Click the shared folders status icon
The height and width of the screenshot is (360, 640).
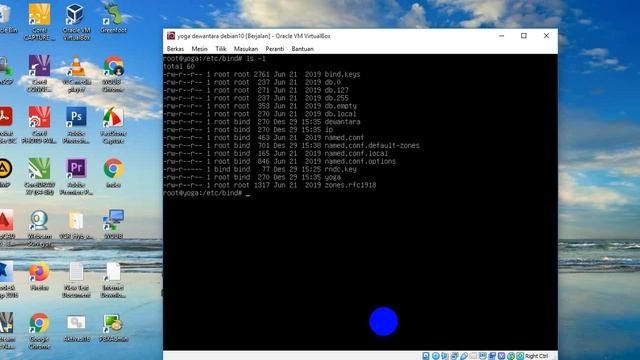[473, 356]
